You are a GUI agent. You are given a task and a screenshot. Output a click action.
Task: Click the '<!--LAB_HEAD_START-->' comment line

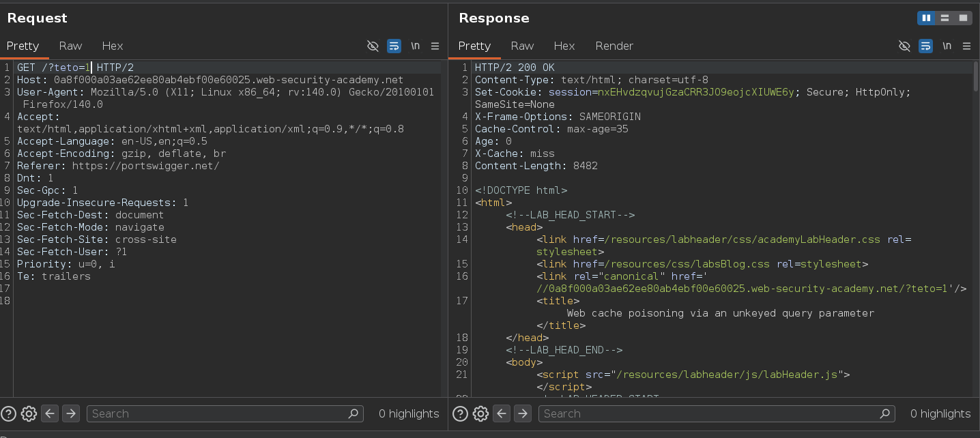click(571, 215)
